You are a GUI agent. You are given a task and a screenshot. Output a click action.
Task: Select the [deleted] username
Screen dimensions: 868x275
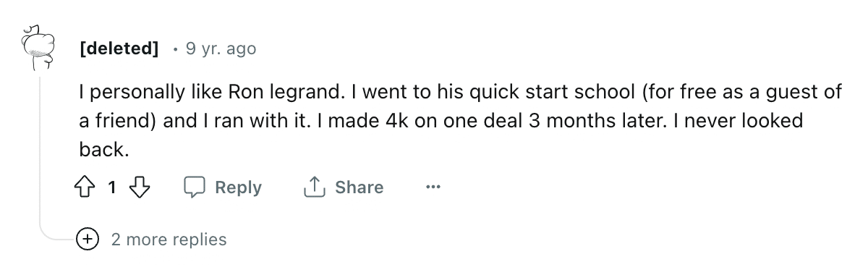pyautogui.click(x=119, y=49)
